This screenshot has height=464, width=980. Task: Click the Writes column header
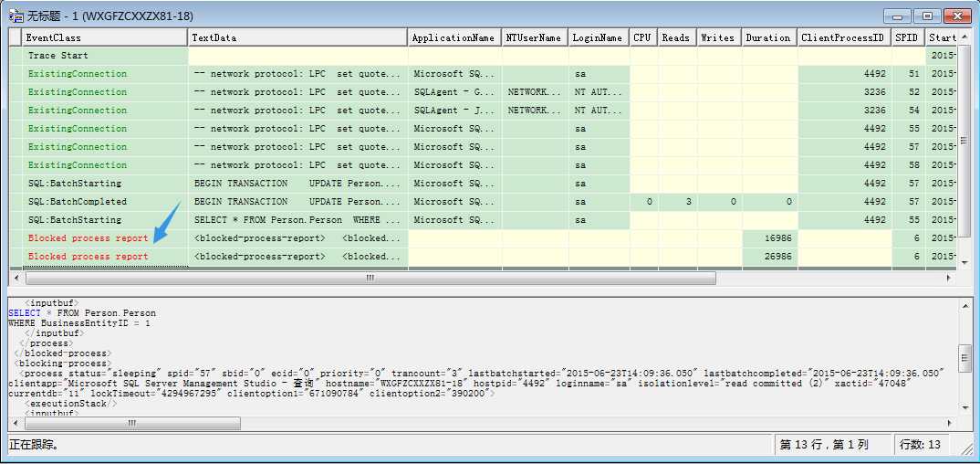pyautogui.click(x=719, y=37)
